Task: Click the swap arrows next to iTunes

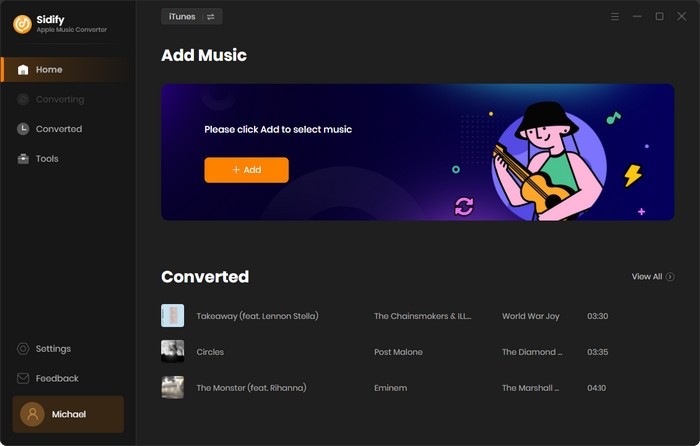Action: [x=211, y=17]
